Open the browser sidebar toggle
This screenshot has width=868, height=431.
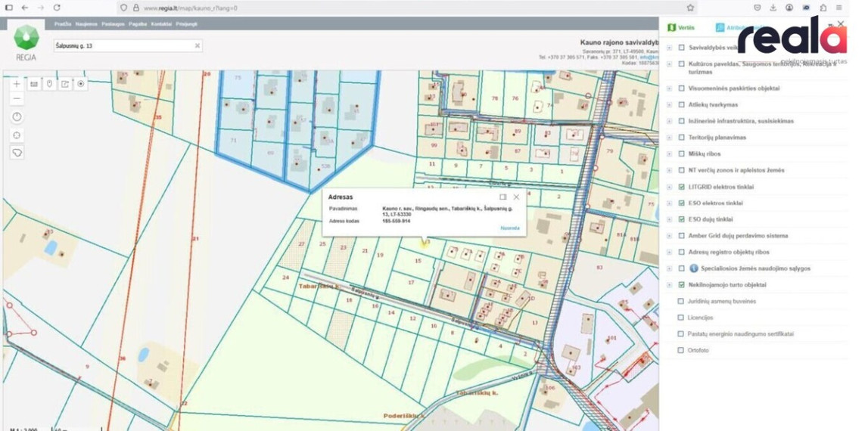point(8,8)
